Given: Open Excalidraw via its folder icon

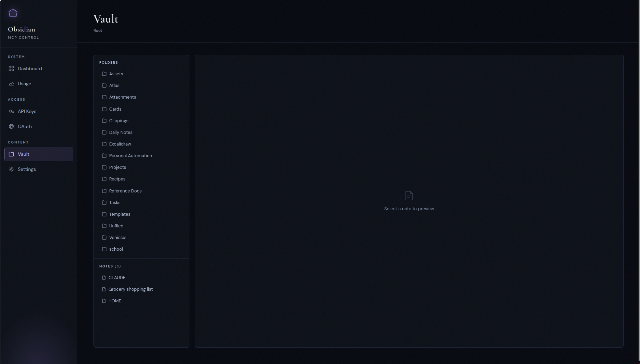Looking at the screenshot, I should coord(104,144).
